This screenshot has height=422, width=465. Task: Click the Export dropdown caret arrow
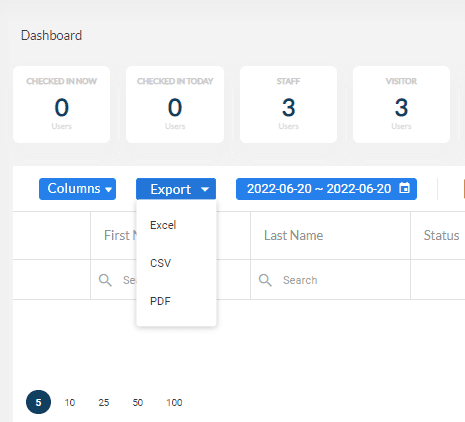point(205,189)
